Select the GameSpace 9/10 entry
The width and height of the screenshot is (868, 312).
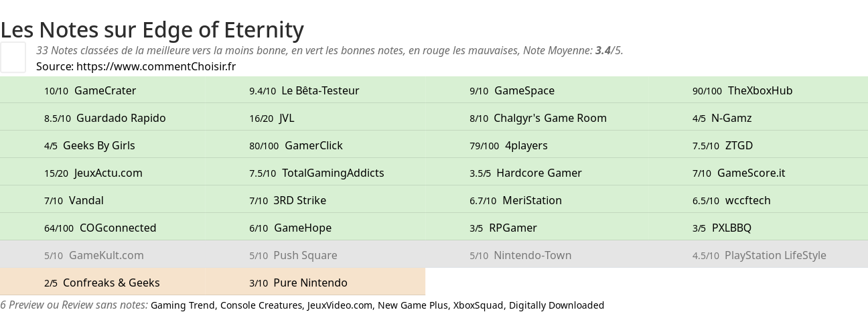512,90
